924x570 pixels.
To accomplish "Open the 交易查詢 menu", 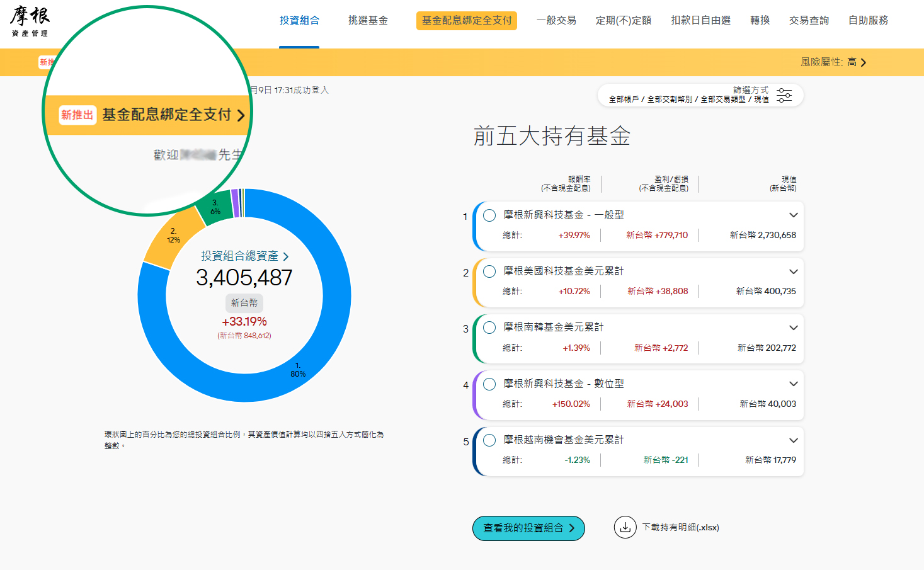I will point(809,21).
